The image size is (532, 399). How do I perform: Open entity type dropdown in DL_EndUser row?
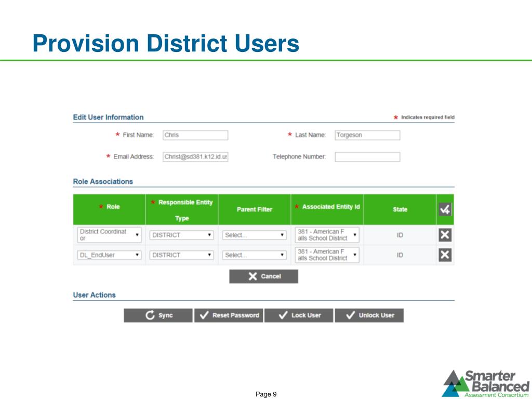(181, 255)
